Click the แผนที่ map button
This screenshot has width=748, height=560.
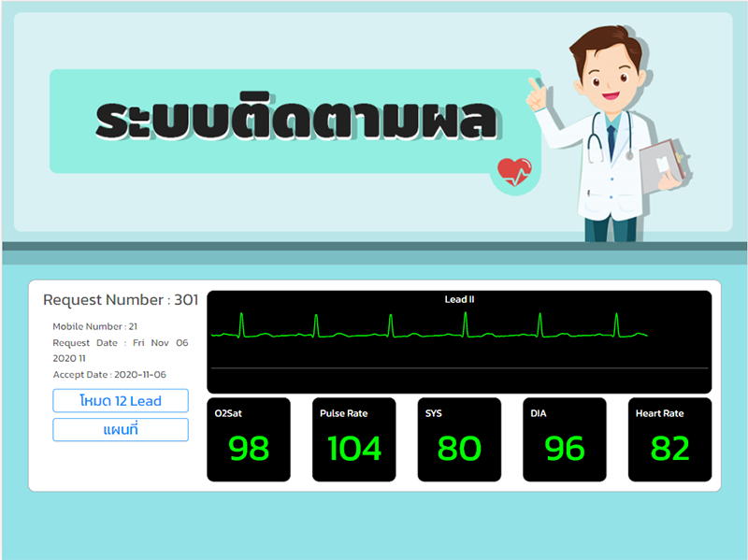tap(121, 430)
